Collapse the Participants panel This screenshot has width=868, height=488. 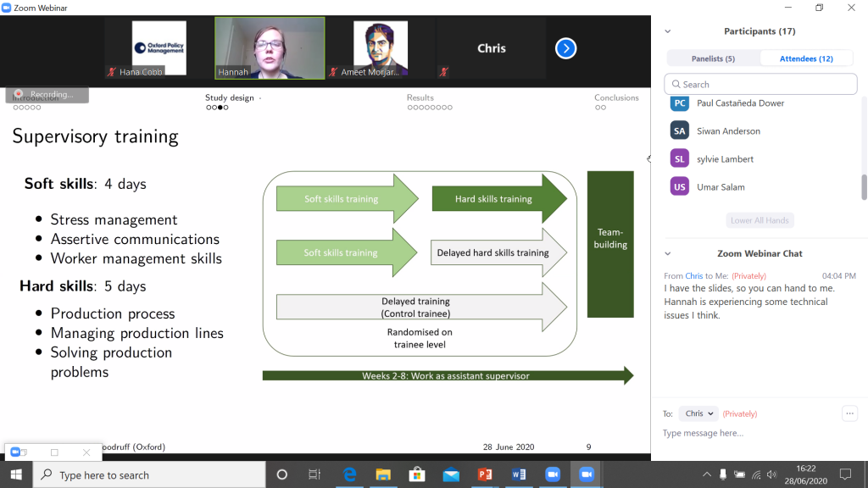point(668,31)
